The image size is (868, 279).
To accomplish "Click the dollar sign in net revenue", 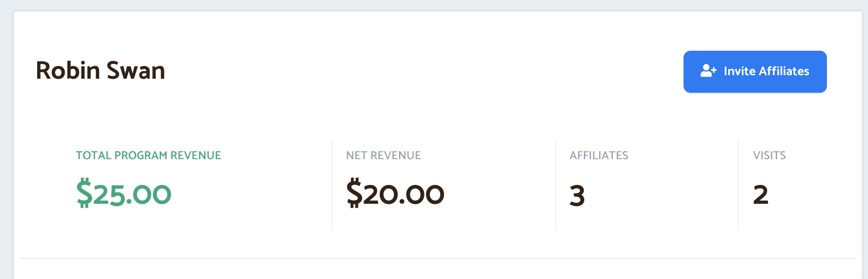I will (x=354, y=193).
